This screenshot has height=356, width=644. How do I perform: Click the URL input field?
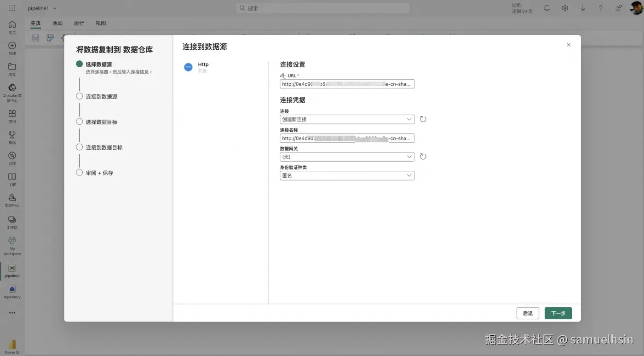pos(347,84)
